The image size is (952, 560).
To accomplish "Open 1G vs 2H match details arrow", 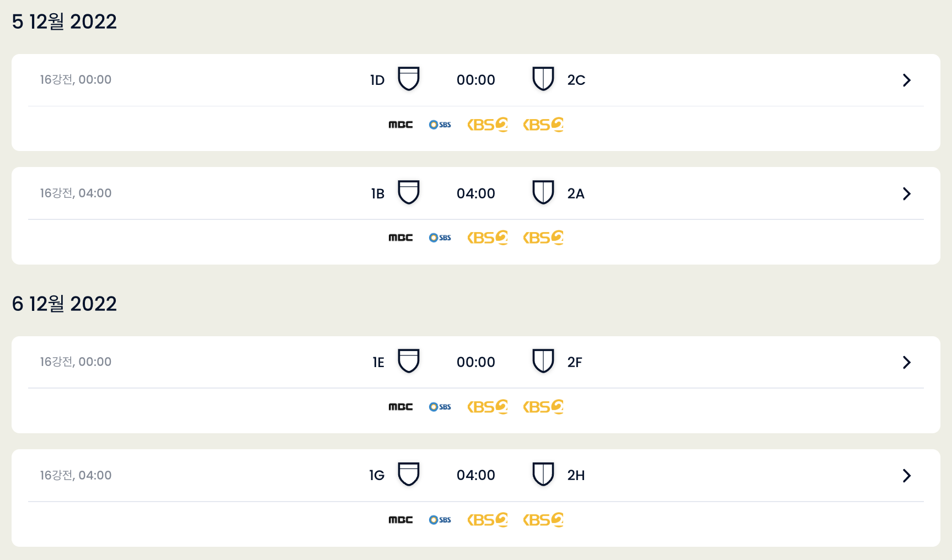I will pos(907,476).
